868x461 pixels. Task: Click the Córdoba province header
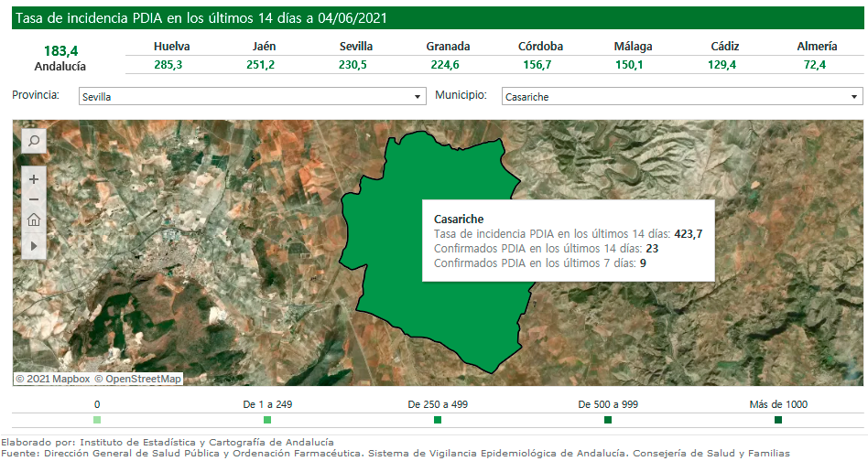[x=540, y=47]
